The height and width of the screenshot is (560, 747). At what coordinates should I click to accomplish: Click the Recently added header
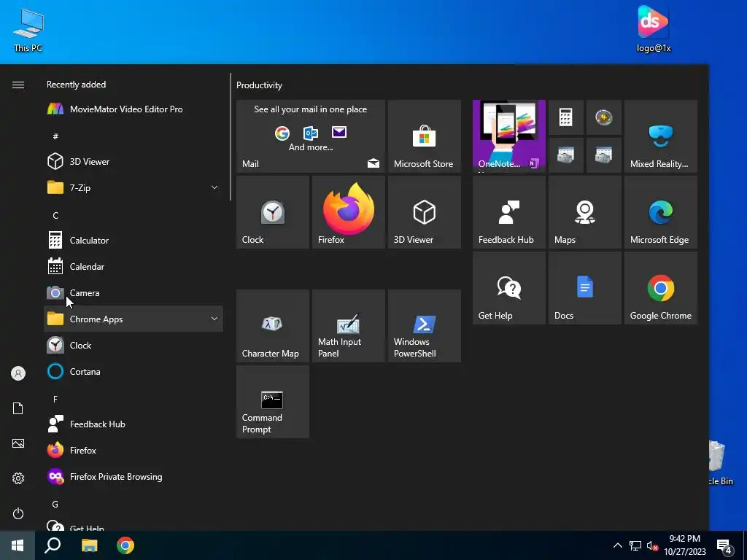(x=76, y=85)
